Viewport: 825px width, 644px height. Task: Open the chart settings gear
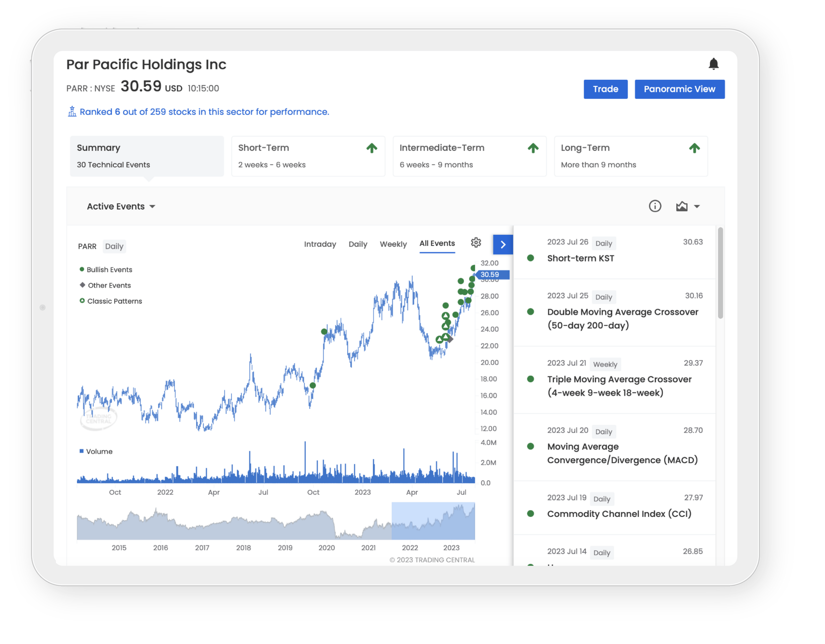pyautogui.click(x=476, y=243)
